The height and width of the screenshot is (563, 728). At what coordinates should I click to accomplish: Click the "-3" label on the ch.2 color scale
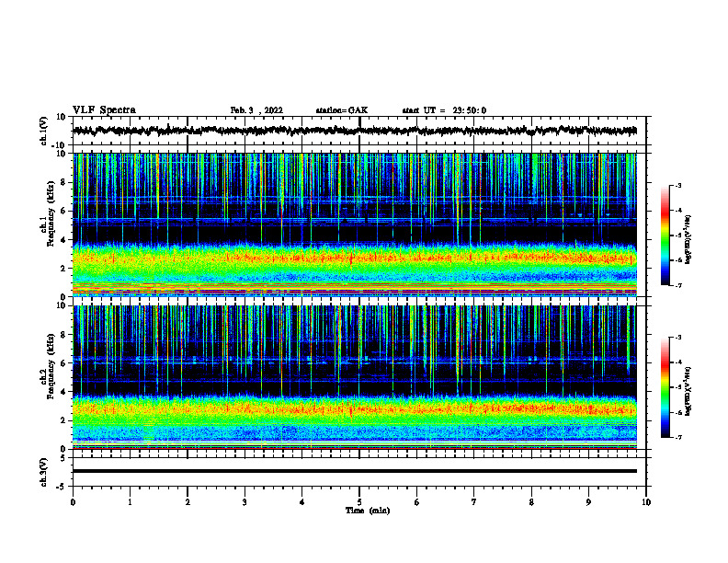[x=678, y=338]
